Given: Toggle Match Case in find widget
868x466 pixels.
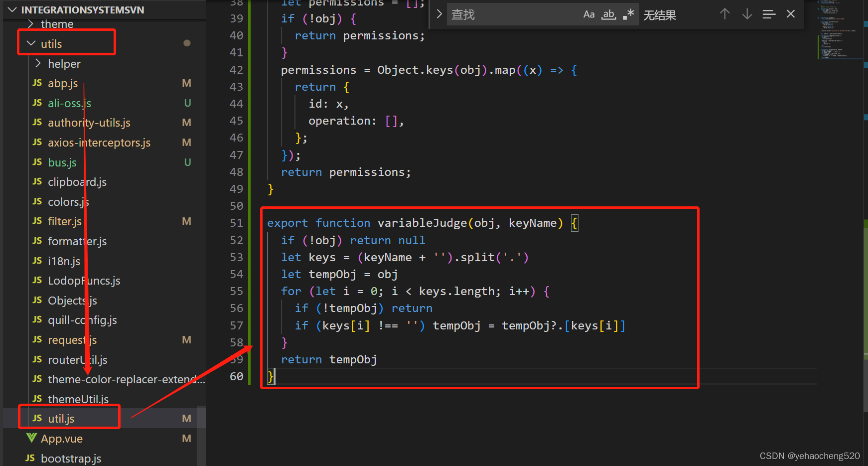Looking at the screenshot, I should click(x=589, y=14).
